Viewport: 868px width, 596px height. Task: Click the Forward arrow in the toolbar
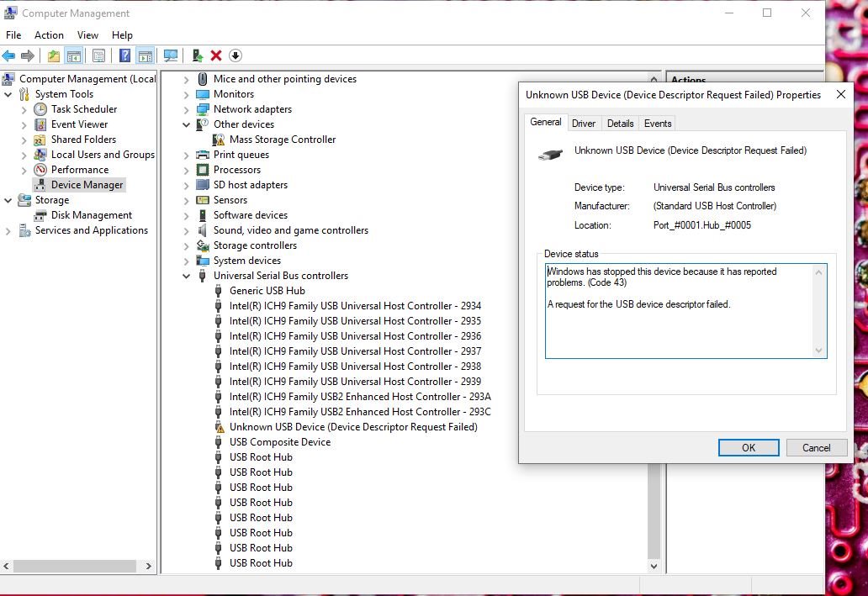[28, 55]
